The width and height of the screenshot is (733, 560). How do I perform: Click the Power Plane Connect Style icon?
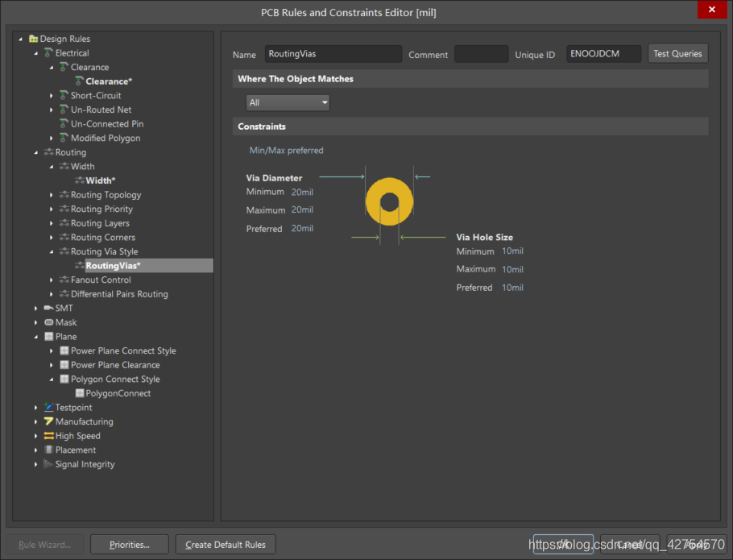pyautogui.click(x=64, y=351)
